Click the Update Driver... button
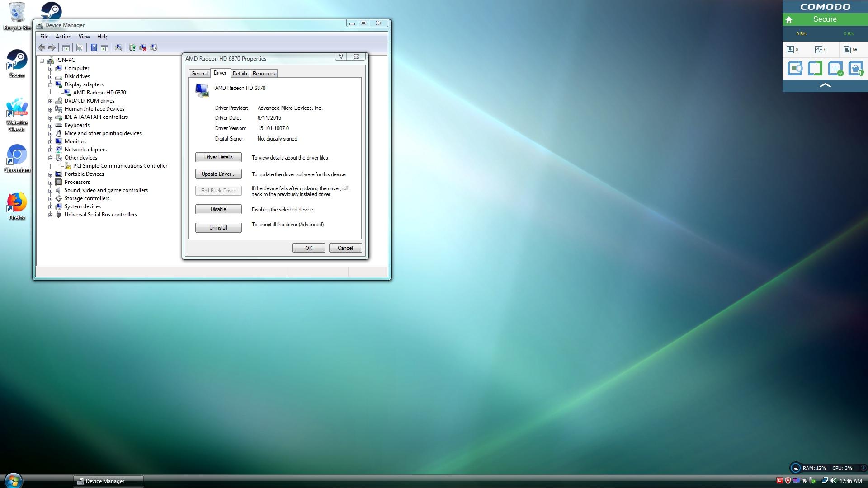This screenshot has width=868, height=488. point(218,174)
